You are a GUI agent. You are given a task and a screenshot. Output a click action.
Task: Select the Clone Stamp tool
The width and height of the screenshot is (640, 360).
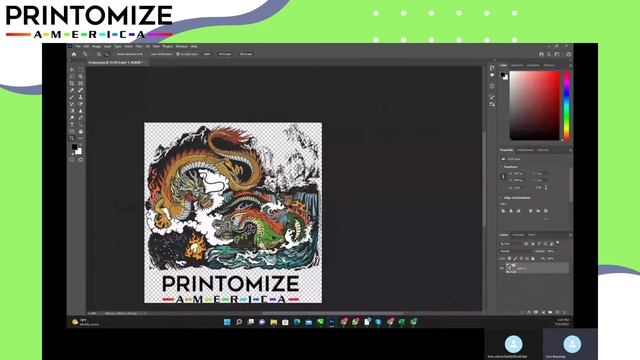coord(80,97)
